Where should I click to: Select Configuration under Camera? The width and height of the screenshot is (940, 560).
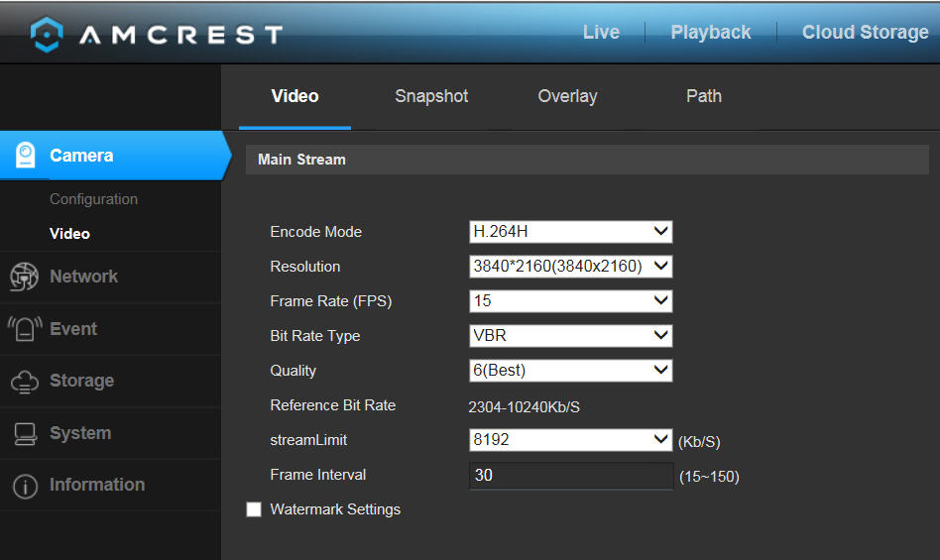tap(93, 199)
